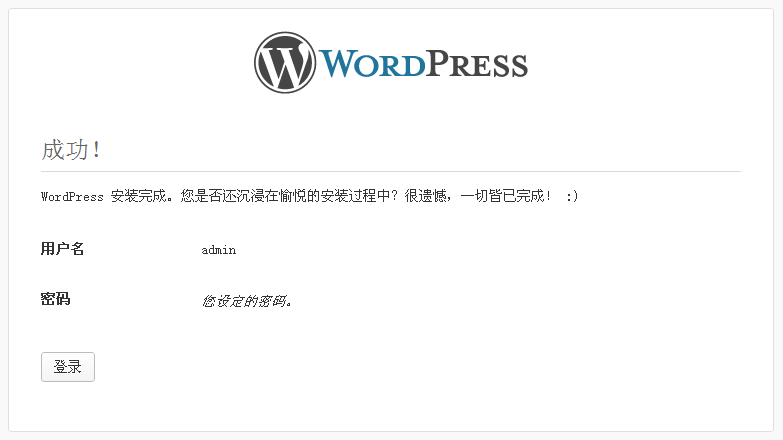Select the admin username value
The width and height of the screenshot is (783, 440).
coord(219,250)
